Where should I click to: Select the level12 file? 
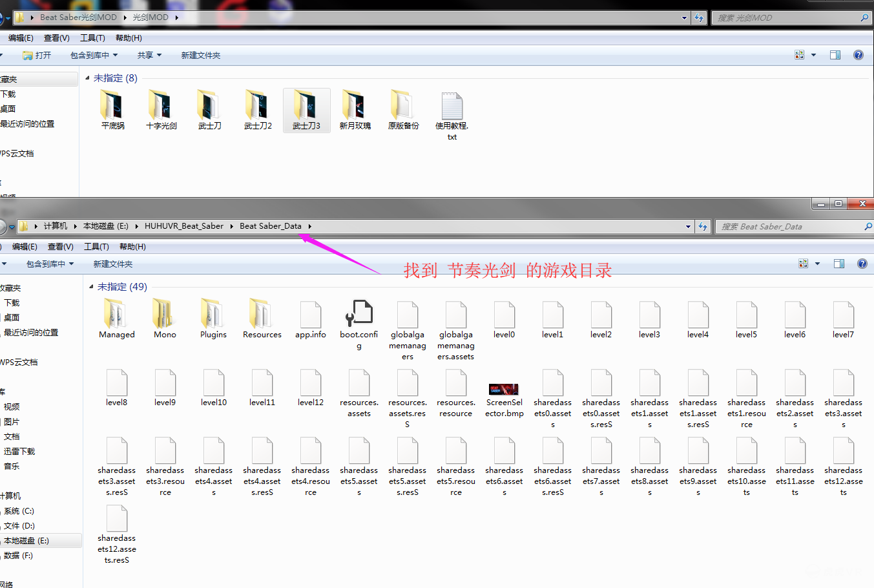click(310, 387)
